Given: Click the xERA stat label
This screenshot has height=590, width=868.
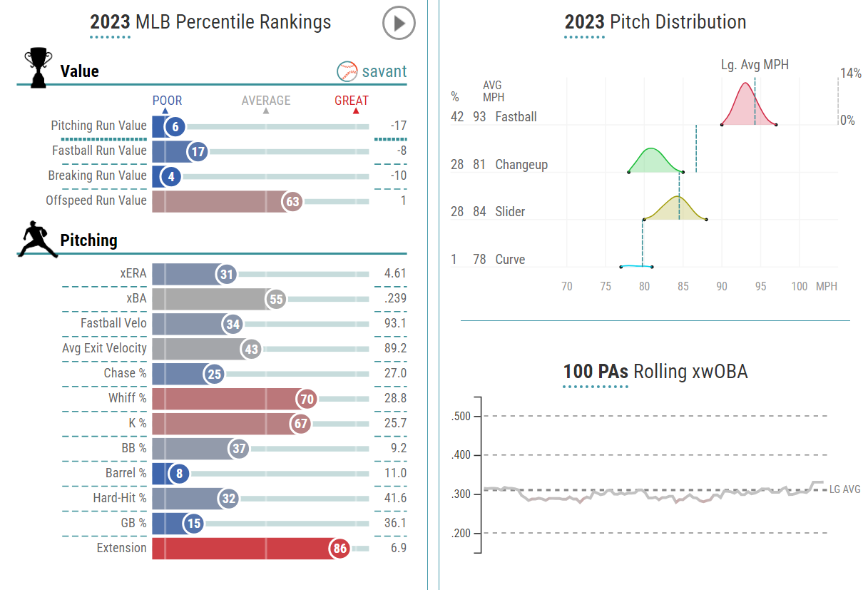Looking at the screenshot, I should pos(133,274).
